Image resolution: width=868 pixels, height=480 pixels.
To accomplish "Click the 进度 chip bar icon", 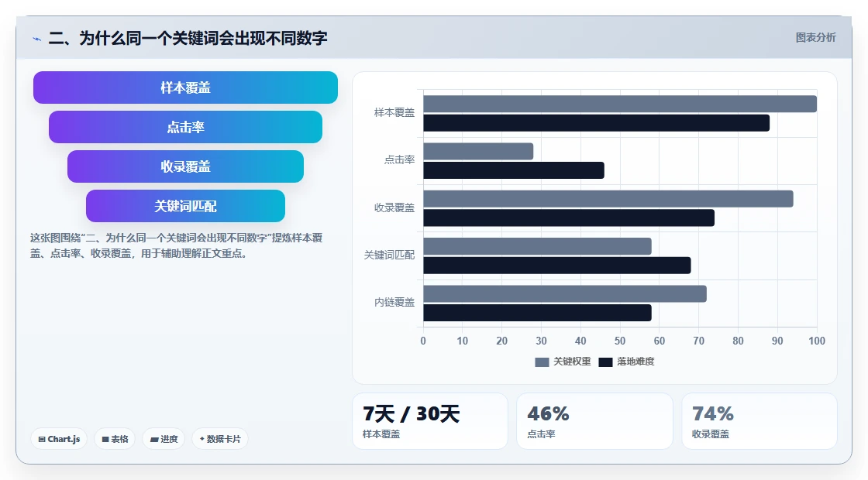I will click(x=154, y=440).
